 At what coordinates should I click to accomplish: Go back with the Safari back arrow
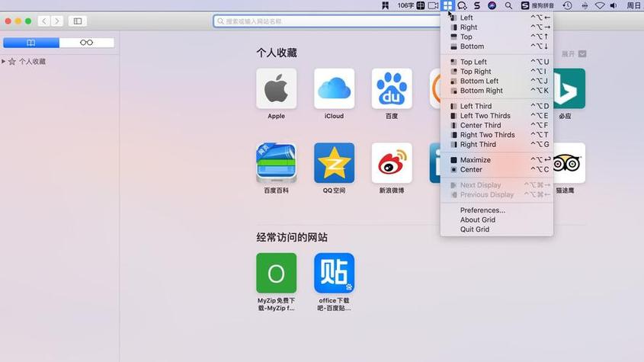coord(44,21)
